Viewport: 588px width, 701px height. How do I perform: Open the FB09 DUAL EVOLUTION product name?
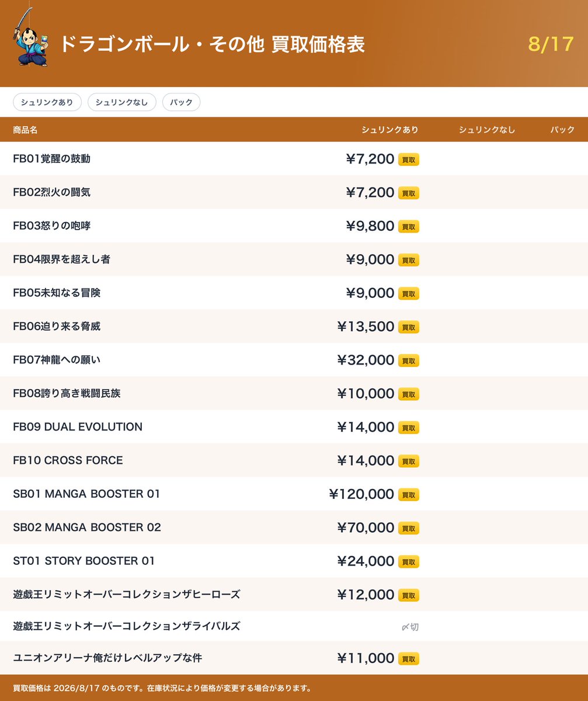click(78, 427)
